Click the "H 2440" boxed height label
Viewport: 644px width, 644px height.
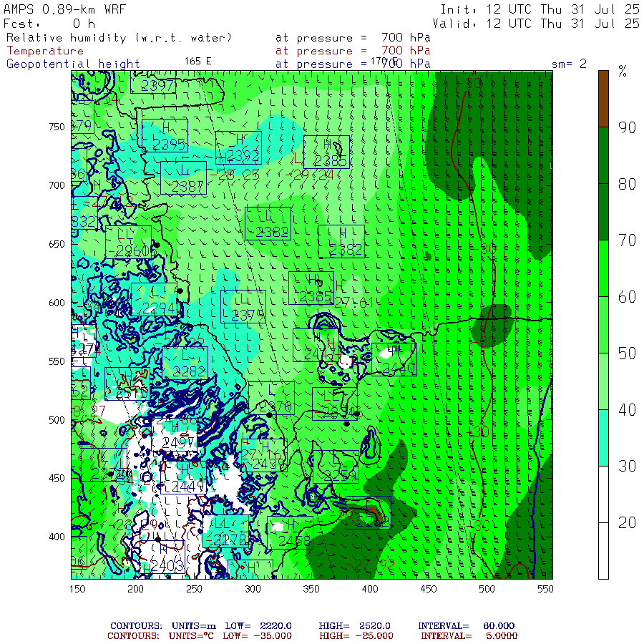tap(394, 359)
